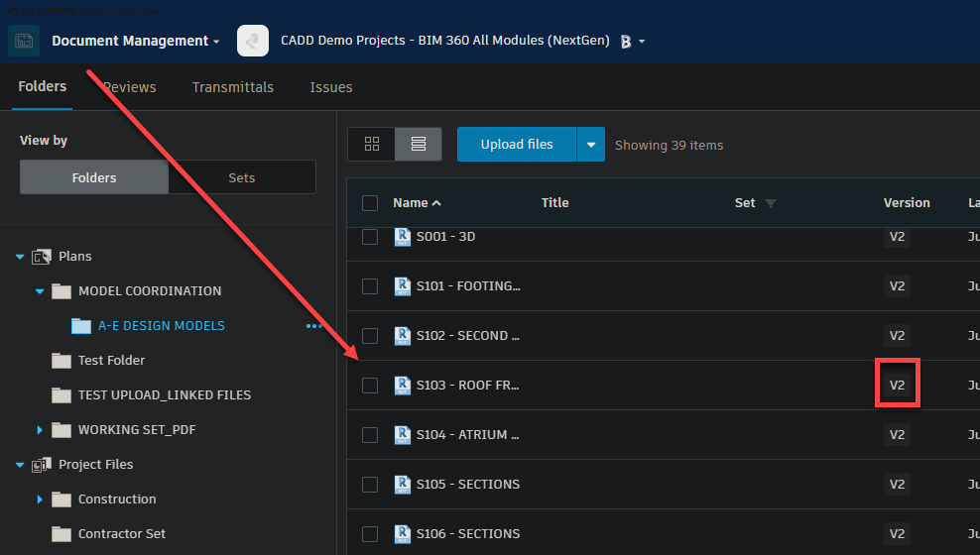Click the Project Files folder icon

coord(42,465)
